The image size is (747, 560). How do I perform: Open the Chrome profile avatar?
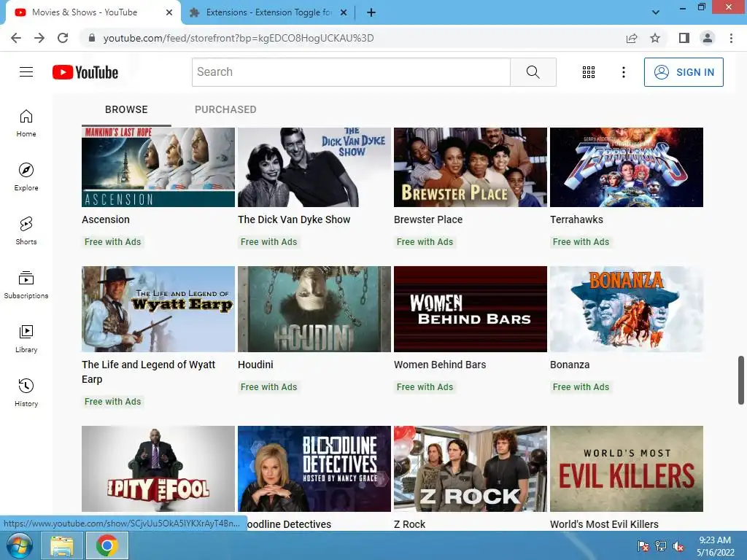[x=708, y=38]
